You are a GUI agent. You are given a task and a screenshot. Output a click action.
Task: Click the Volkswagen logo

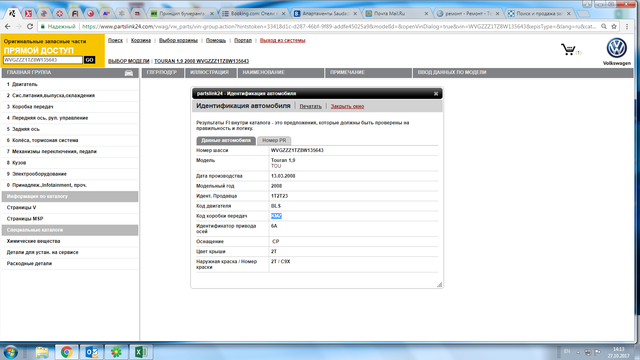616,49
